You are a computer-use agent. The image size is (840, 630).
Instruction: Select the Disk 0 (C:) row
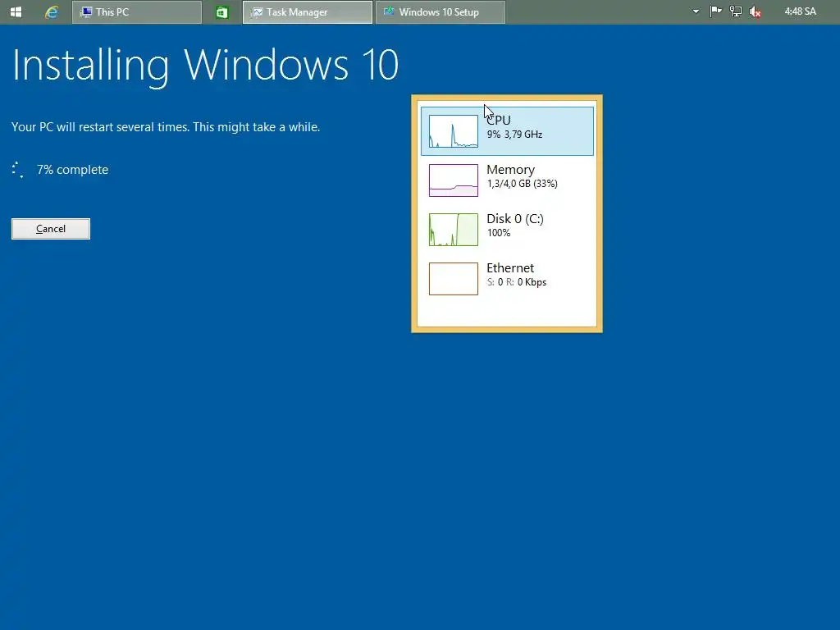pos(507,230)
